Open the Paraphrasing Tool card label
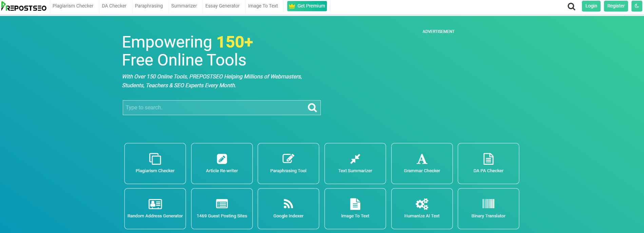Image resolution: width=644 pixels, height=233 pixels. coord(288,171)
